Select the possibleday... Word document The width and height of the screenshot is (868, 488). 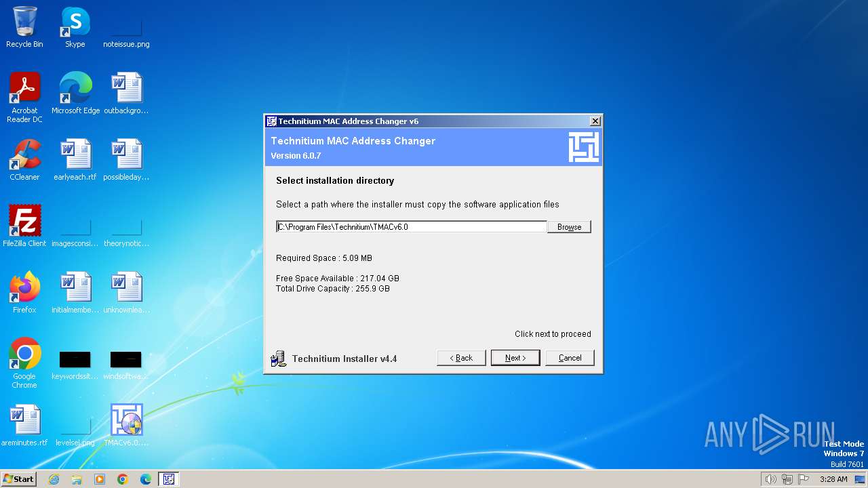click(x=126, y=160)
